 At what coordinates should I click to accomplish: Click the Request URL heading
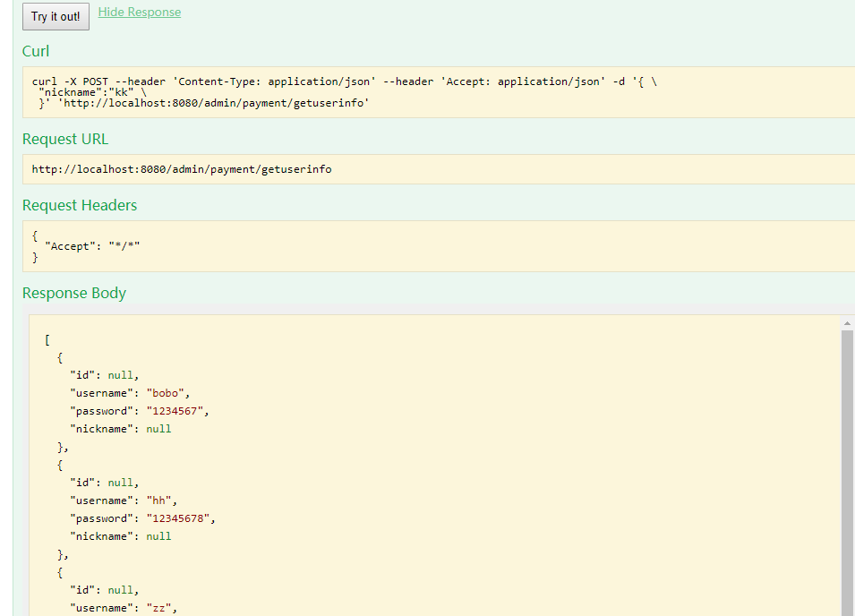[65, 139]
